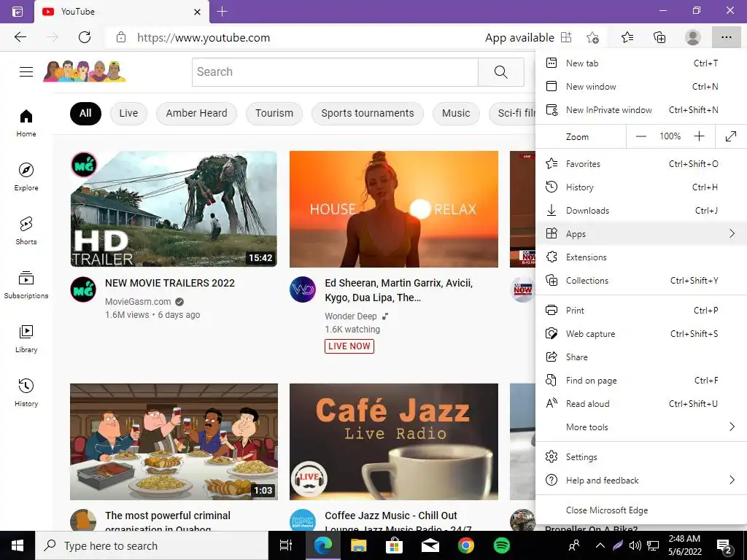Open Shorts in YouTube sidebar

(x=26, y=231)
